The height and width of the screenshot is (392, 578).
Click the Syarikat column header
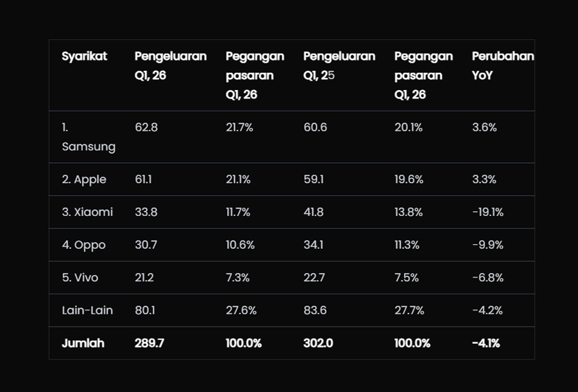[x=85, y=56]
